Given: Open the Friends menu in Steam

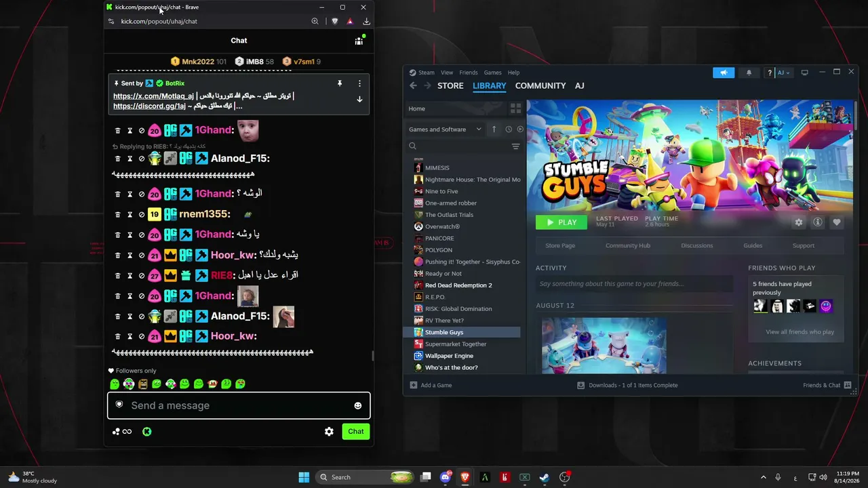Looking at the screenshot, I should [x=469, y=73].
